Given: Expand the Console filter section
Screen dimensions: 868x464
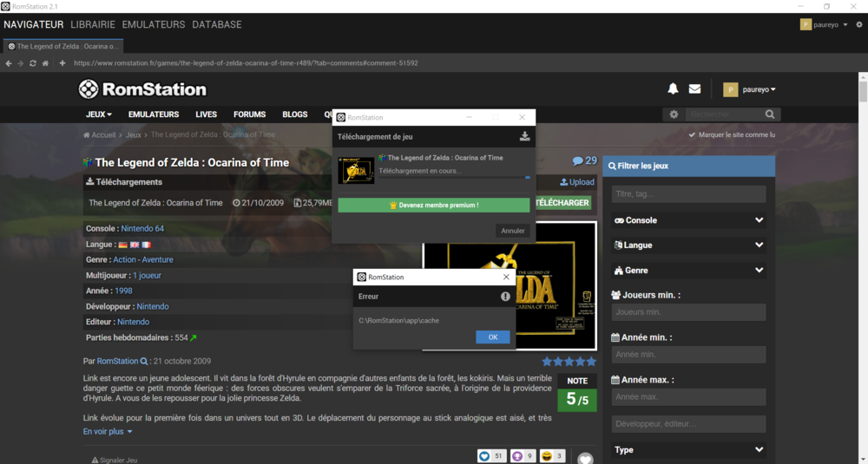Looking at the screenshot, I should (688, 220).
